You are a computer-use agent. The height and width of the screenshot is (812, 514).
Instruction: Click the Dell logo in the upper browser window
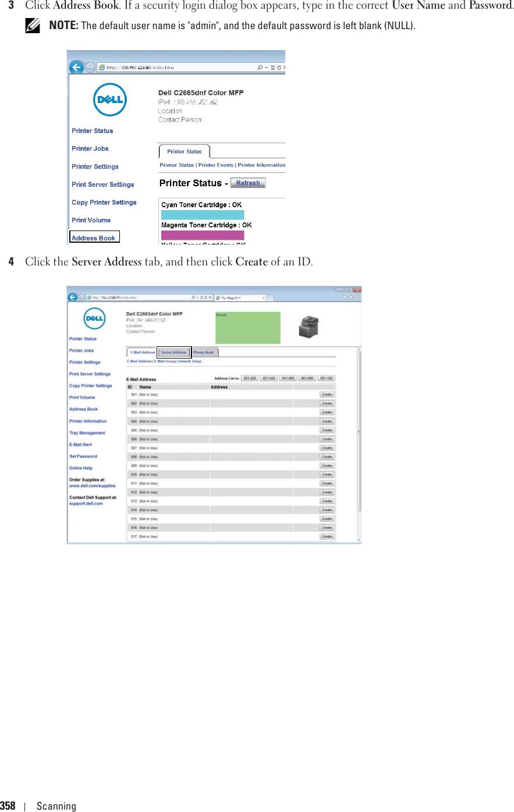pyautogui.click(x=110, y=100)
